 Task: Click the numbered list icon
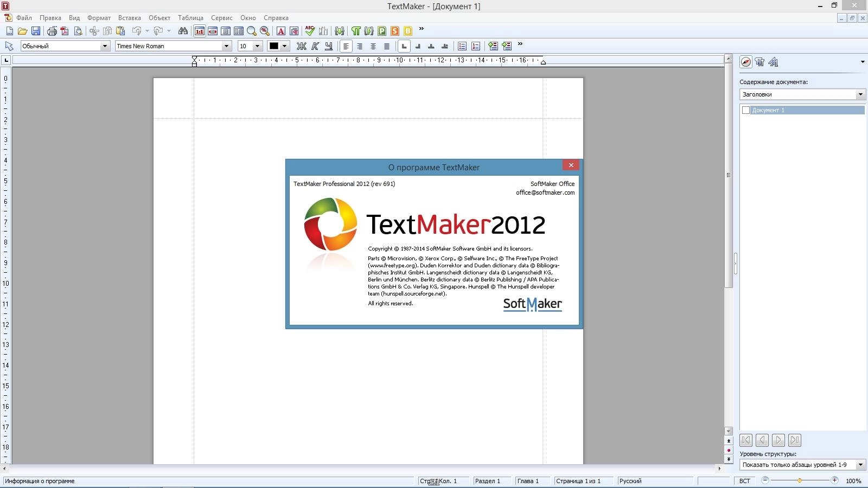click(x=476, y=46)
